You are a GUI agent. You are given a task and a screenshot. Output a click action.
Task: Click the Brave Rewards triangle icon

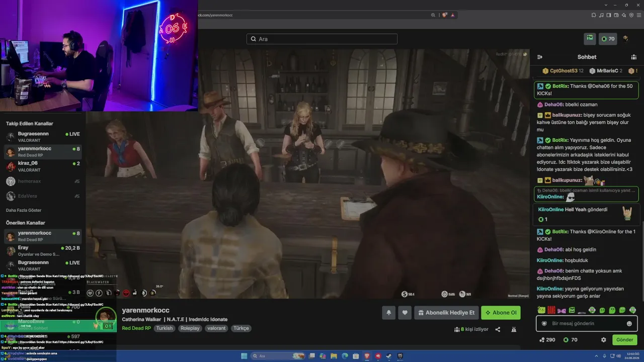(453, 15)
